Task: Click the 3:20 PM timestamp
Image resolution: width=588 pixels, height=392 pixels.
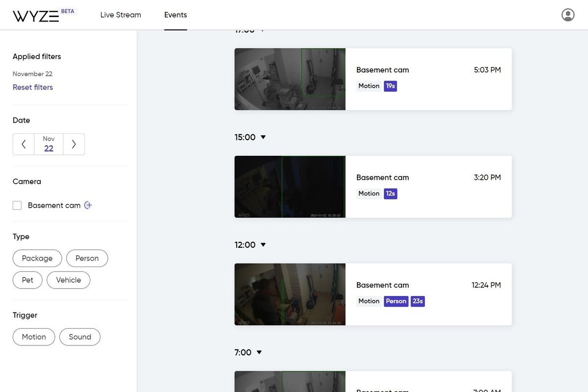Action: [487, 178]
